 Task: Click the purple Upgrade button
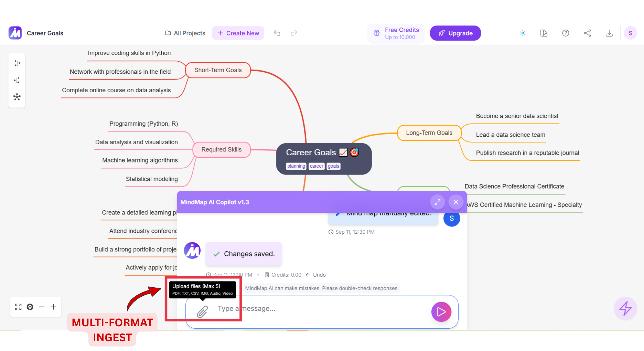tap(455, 33)
